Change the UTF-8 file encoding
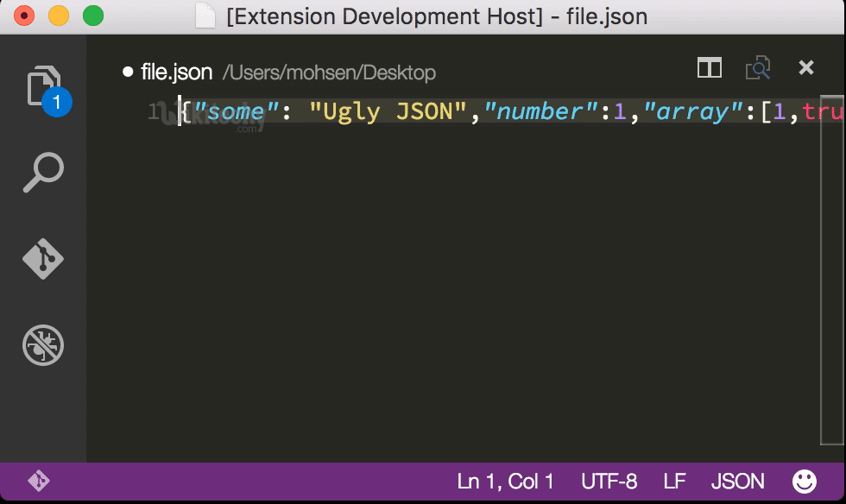 609,481
